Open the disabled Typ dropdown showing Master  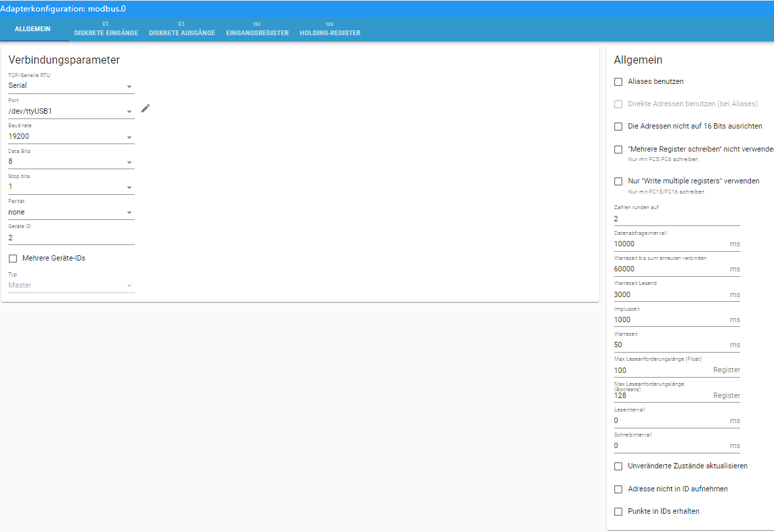[x=71, y=285]
